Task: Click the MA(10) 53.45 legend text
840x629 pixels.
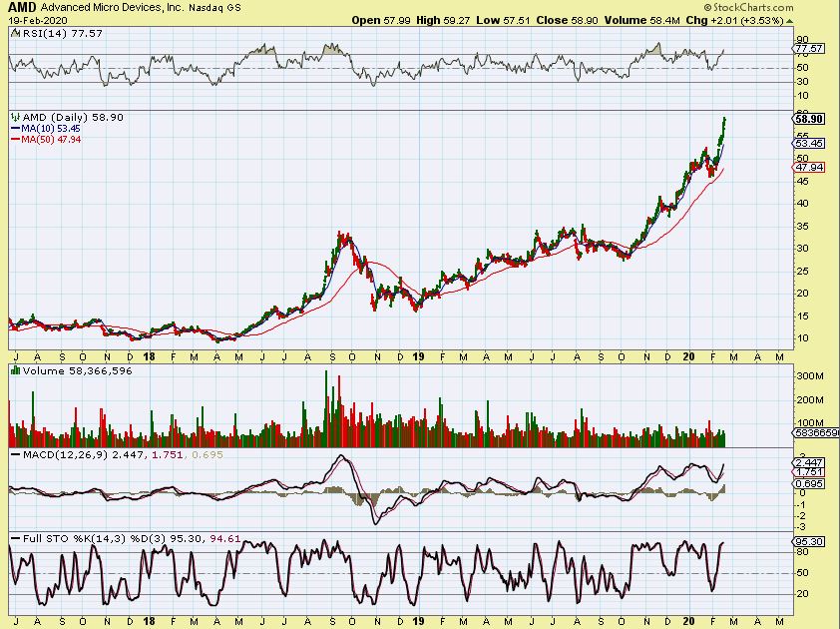Action: point(51,129)
